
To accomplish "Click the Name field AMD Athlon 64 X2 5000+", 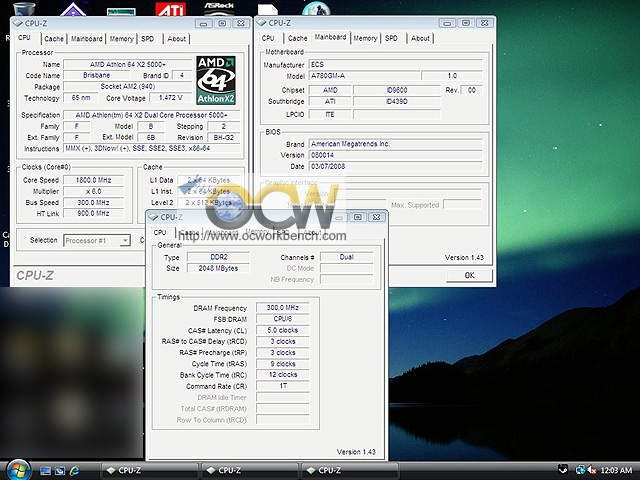I will pos(128,64).
